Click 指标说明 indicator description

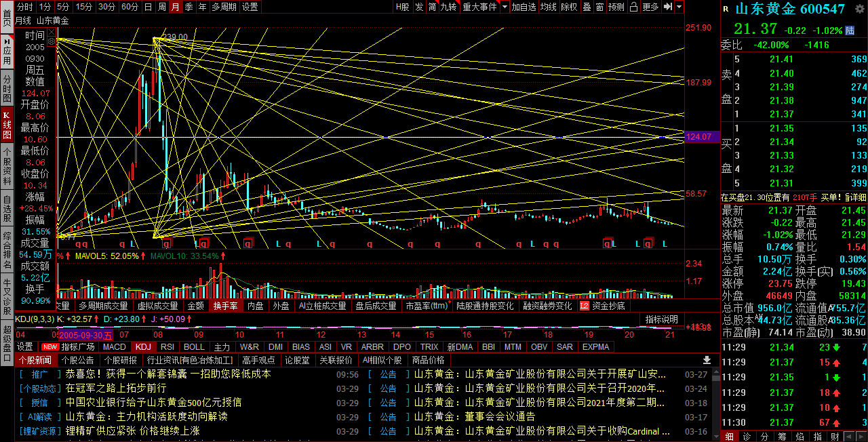(x=661, y=319)
